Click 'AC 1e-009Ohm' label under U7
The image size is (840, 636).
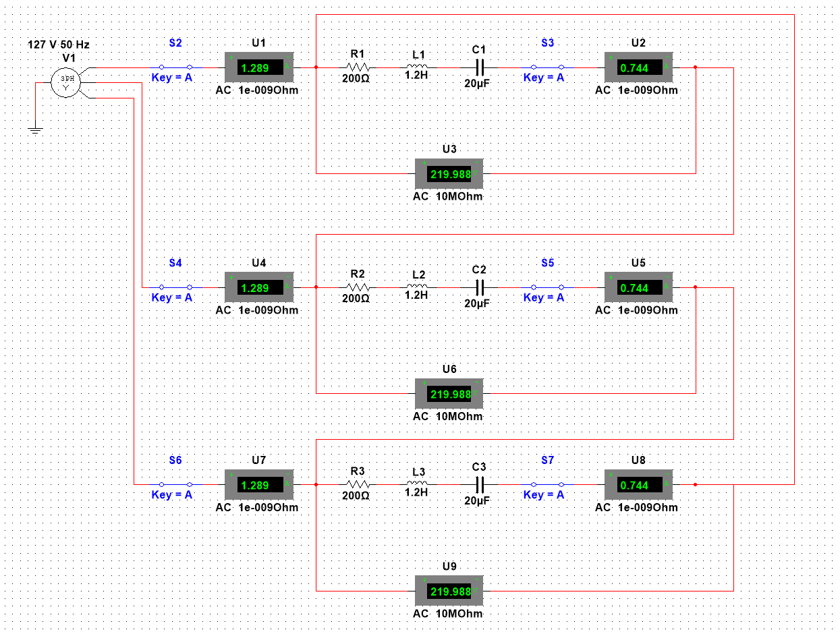click(257, 507)
